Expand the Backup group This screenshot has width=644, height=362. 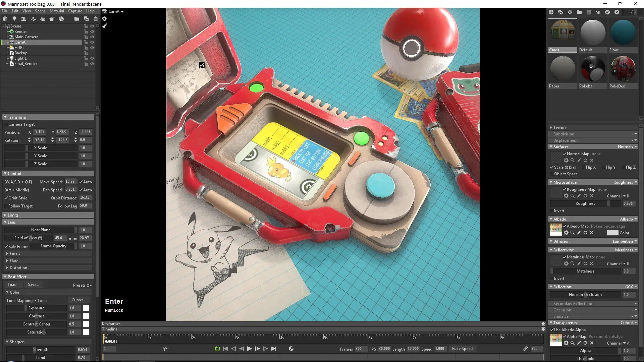click(x=7, y=53)
